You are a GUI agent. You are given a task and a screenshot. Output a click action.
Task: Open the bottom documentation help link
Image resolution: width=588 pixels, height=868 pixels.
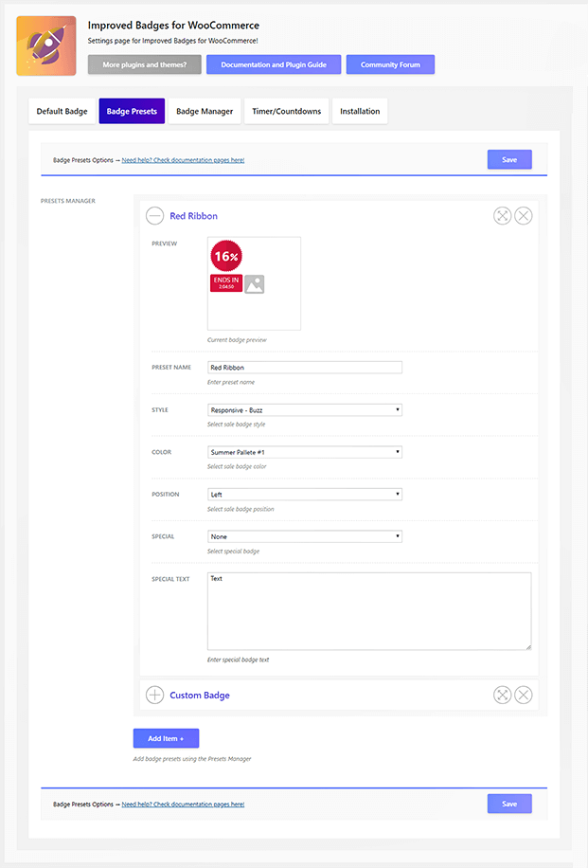(x=183, y=805)
